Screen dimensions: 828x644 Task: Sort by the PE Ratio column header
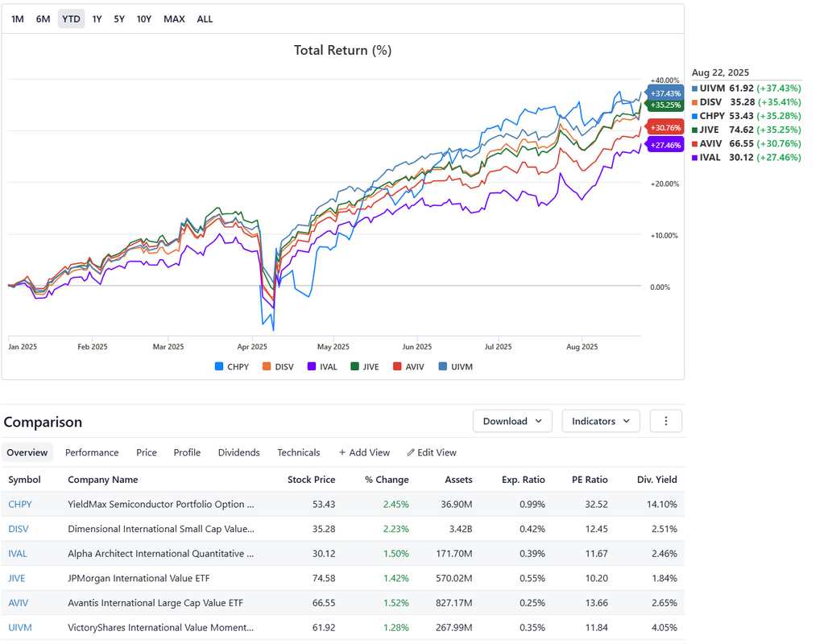[590, 479]
